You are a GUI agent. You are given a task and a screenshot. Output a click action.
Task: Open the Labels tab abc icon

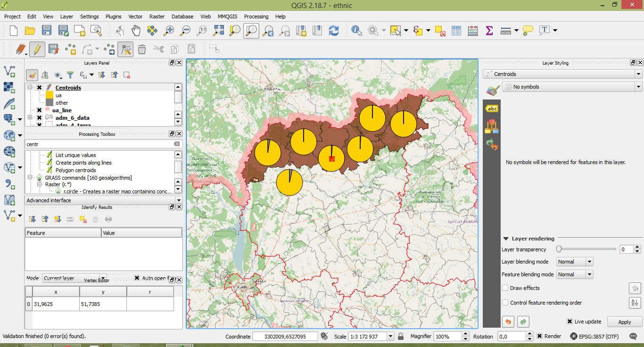[x=492, y=109]
